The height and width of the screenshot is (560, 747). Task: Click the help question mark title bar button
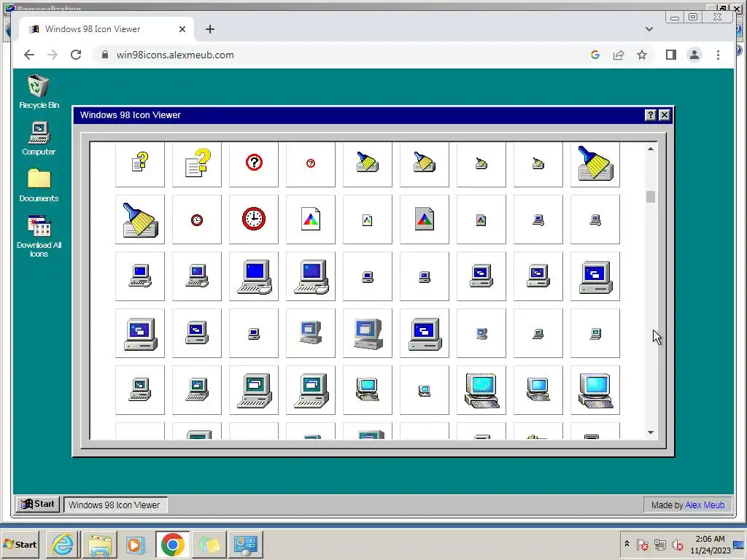650,114
